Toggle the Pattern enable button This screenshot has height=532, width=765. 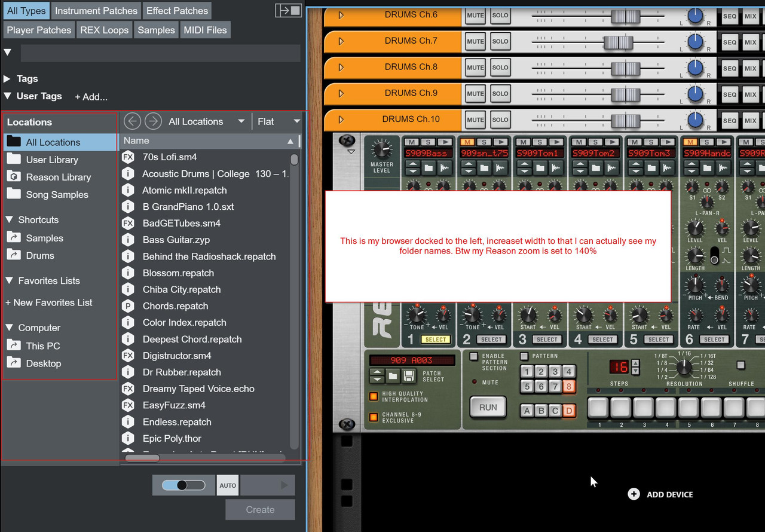[524, 356]
